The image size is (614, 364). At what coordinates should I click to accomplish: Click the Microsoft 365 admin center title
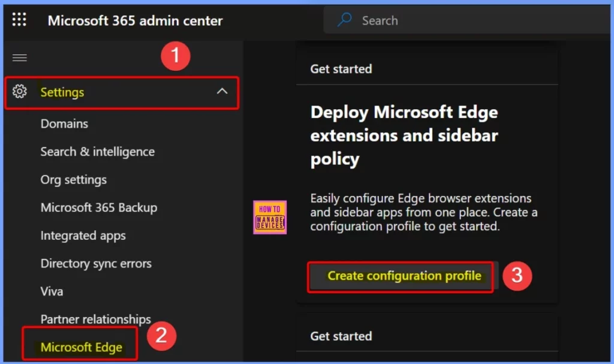tap(135, 20)
